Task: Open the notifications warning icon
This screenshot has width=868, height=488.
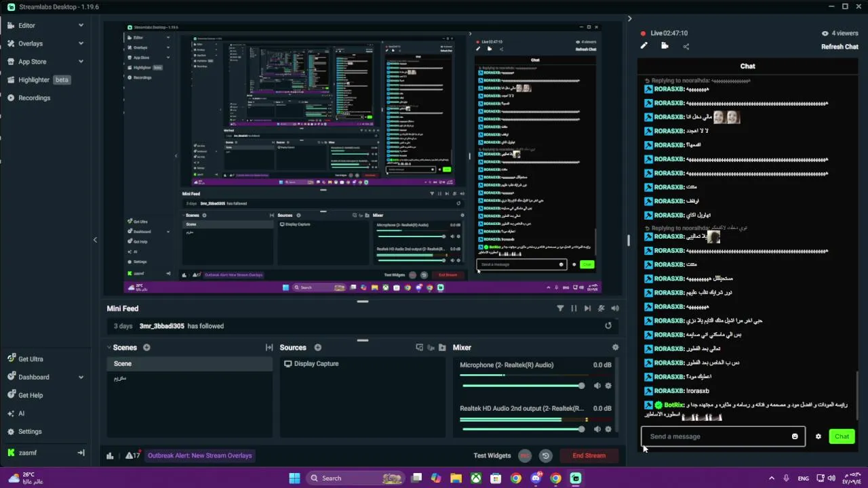Action: point(133,455)
